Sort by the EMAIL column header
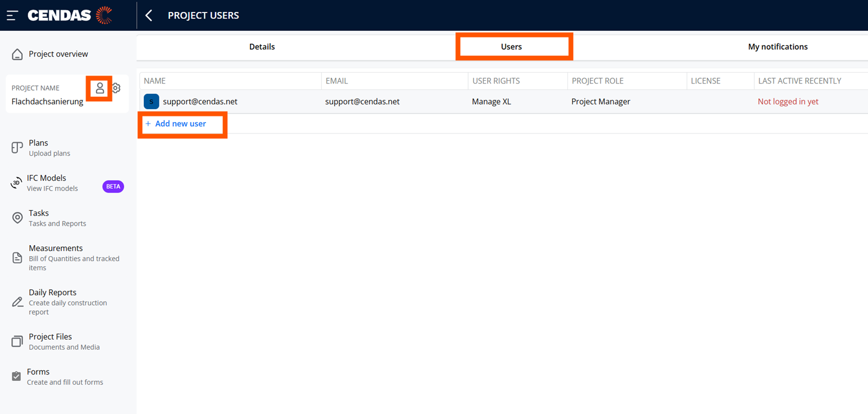 tap(337, 81)
